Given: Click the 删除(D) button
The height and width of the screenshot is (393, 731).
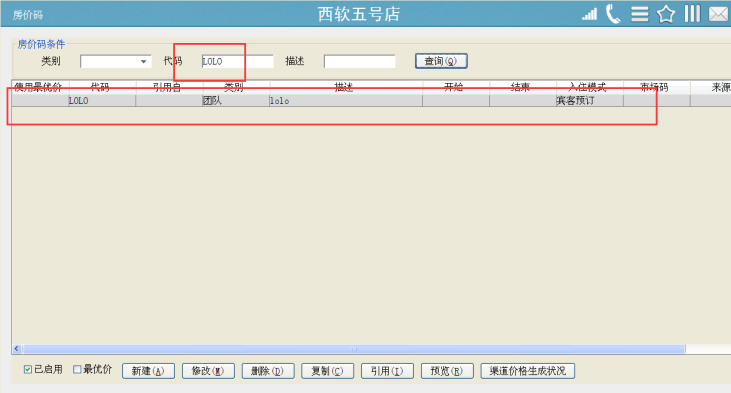Looking at the screenshot, I should 268,371.
